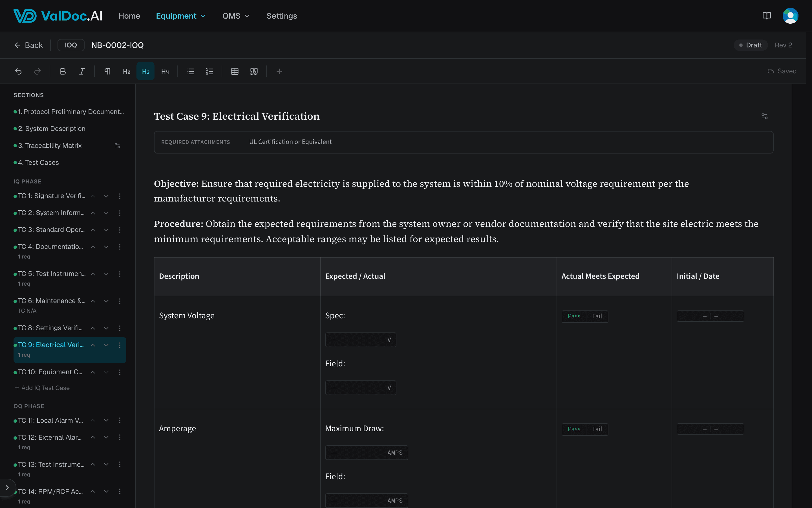Screen dimensions: 812x508
Task: Click UL Certification or Equivalent attachment
Action: point(290,142)
